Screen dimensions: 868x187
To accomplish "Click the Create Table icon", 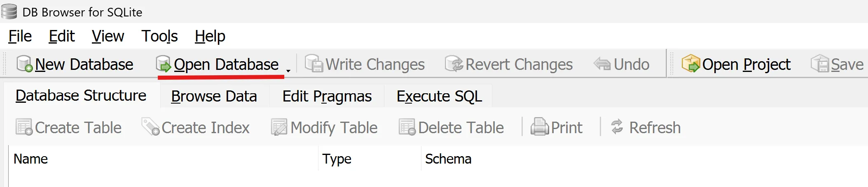I will pos(24,127).
